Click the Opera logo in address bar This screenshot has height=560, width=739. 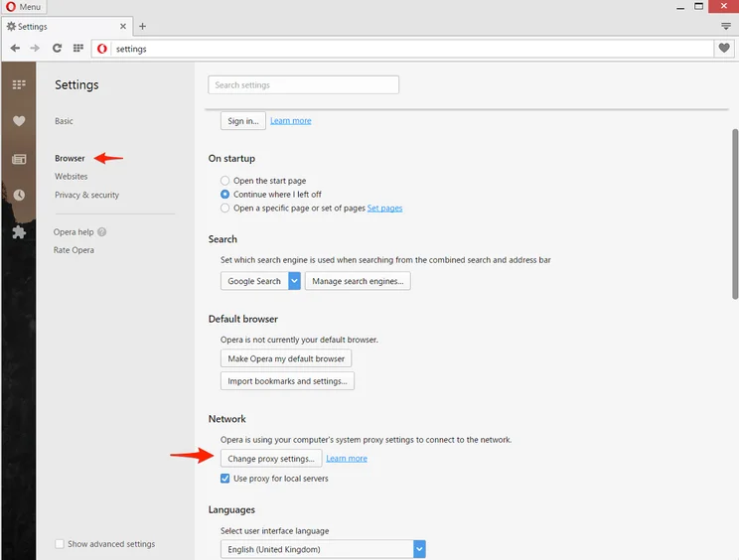pos(101,49)
